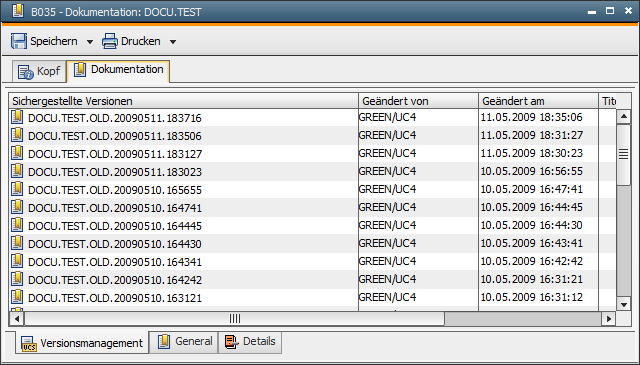Click document icon of DOCU.TEST.OLD.20090510.164242
640x365 pixels.
coord(17,278)
